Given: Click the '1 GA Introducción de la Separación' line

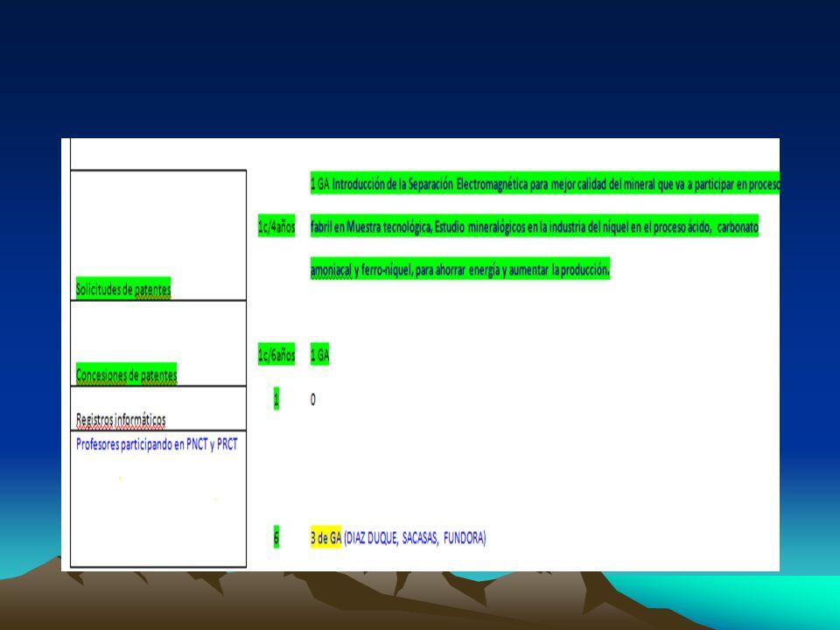Looking at the screenshot, I should coord(545,184).
